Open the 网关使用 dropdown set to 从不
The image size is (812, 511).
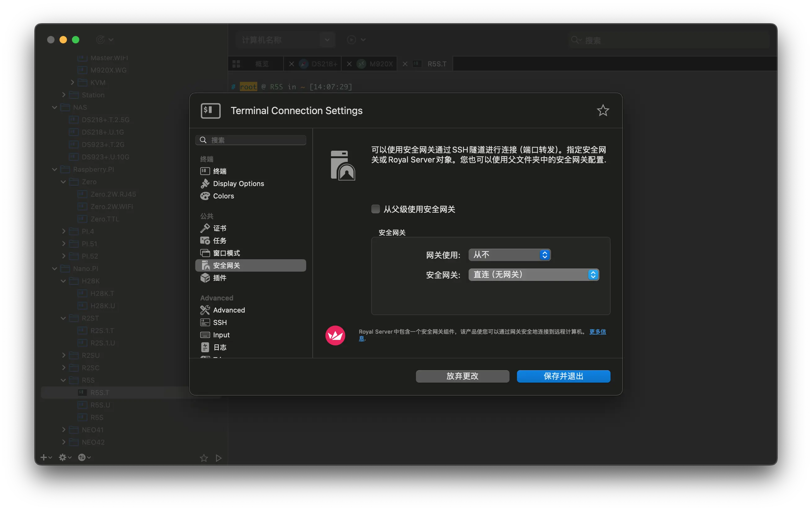click(509, 255)
